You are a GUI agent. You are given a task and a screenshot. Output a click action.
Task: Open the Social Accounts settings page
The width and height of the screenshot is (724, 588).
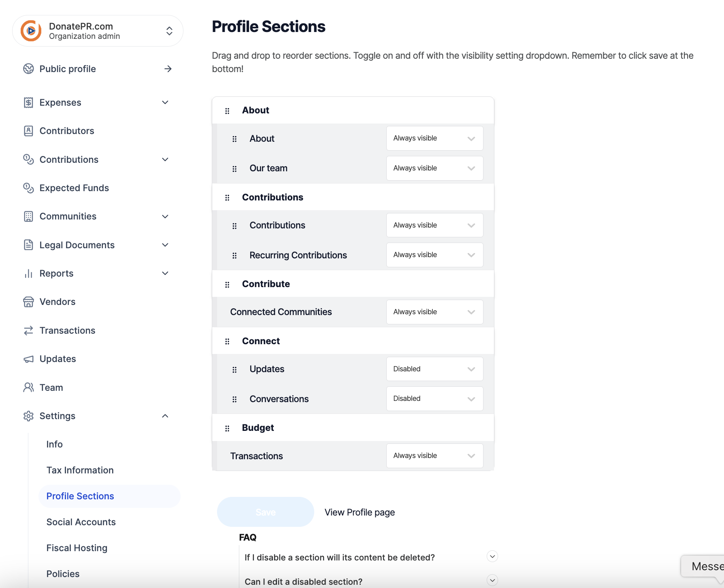tap(81, 522)
